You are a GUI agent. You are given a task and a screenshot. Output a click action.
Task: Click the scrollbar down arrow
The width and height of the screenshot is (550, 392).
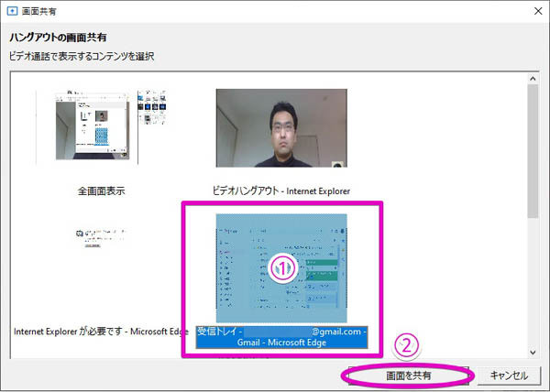click(533, 351)
